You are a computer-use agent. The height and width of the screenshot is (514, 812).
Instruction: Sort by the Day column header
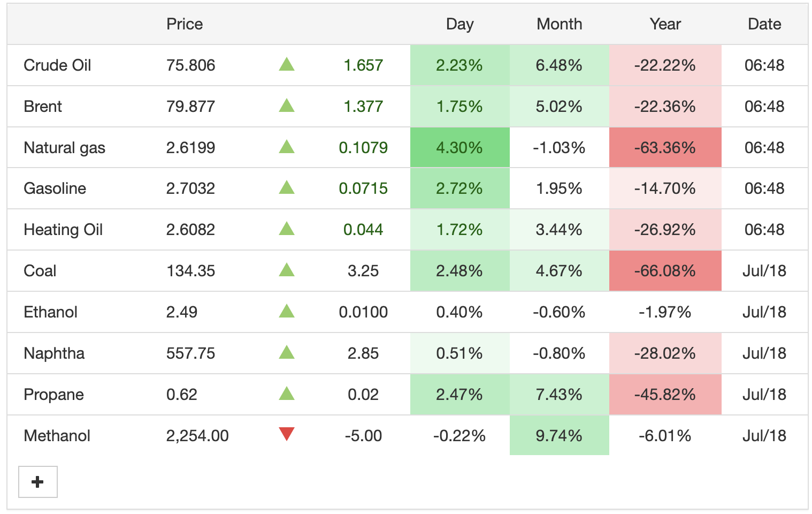tap(459, 24)
